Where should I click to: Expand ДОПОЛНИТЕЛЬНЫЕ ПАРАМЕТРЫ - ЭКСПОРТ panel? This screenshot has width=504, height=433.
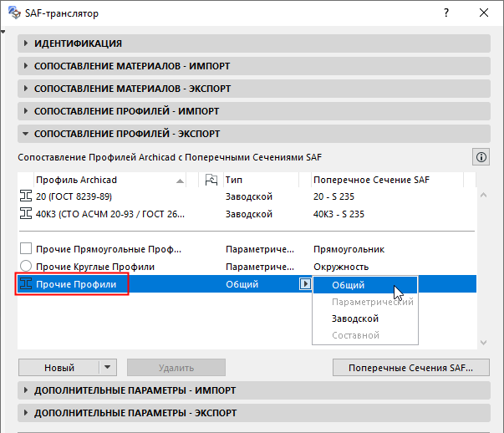pyautogui.click(x=254, y=413)
